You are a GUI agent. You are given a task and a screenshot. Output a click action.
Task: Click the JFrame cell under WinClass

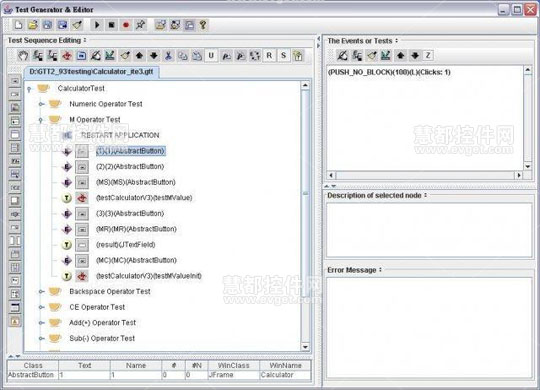tap(233, 375)
